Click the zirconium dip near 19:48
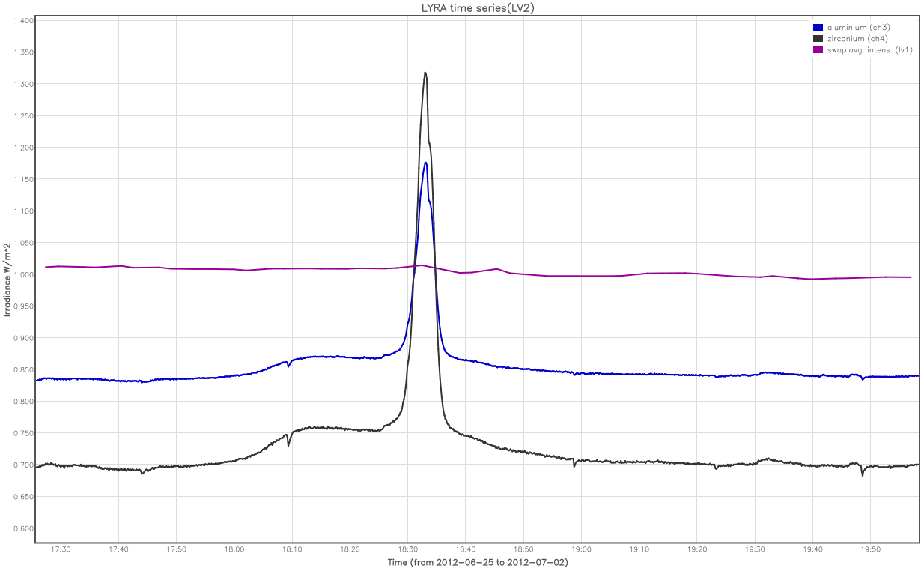This screenshot has height=571, width=924. pos(863,474)
